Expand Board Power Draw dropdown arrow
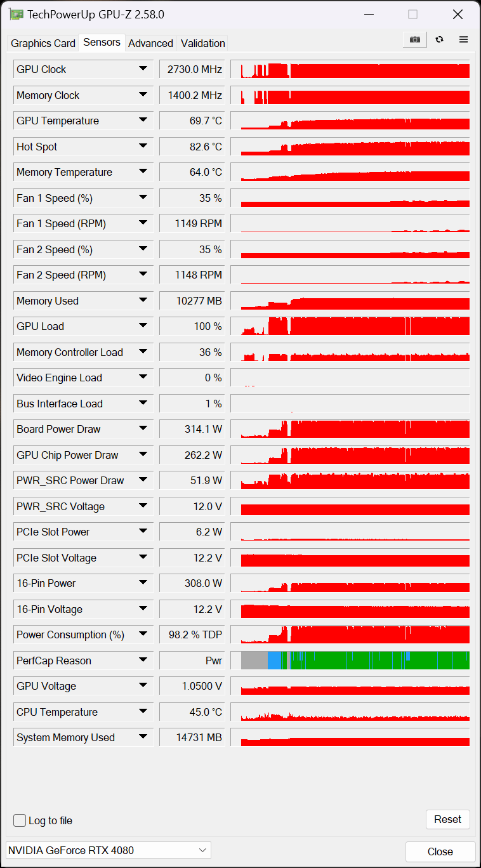 143,429
